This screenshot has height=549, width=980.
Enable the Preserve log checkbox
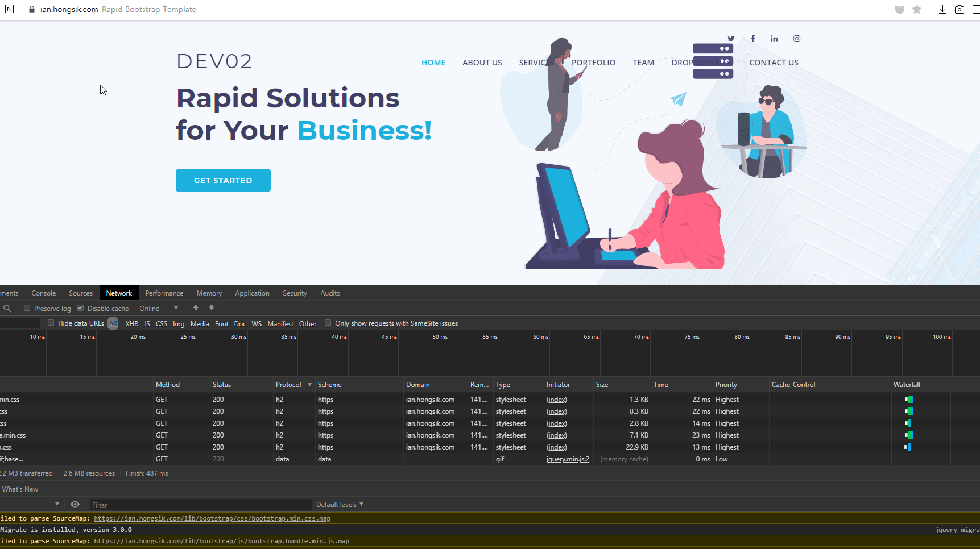(x=27, y=308)
